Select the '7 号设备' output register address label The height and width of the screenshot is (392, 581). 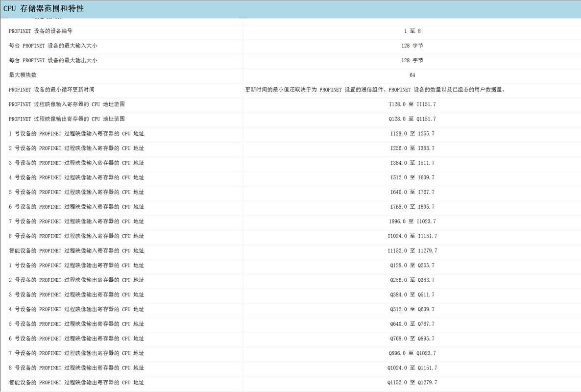point(76,353)
